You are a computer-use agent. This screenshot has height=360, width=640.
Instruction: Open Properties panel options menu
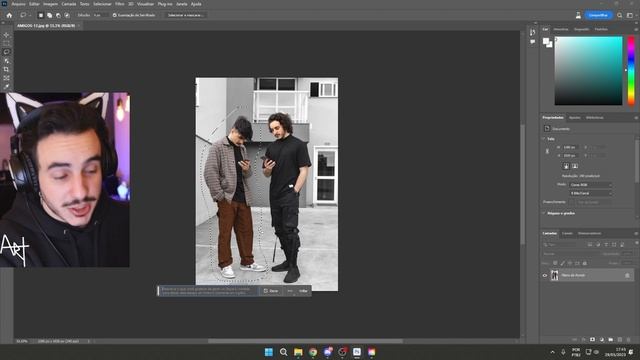click(636, 118)
